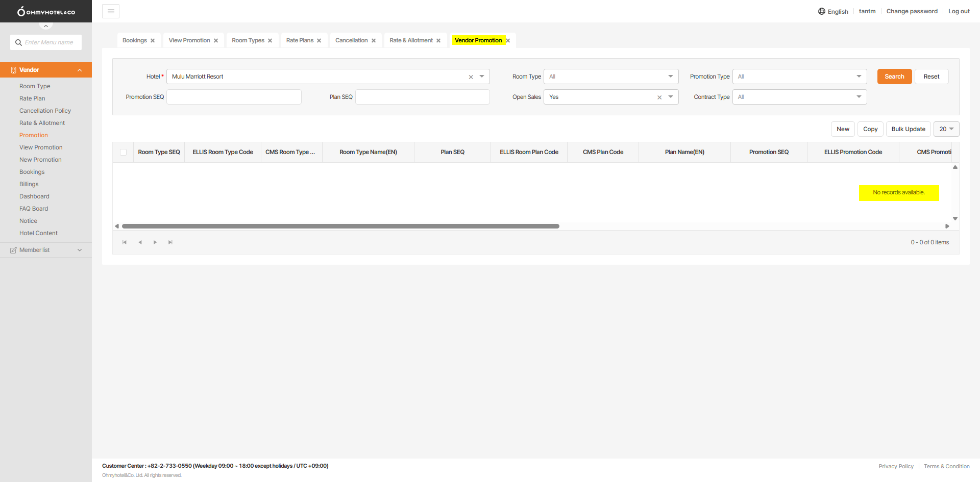Go to next page of results
980x482 pixels.
coord(155,242)
